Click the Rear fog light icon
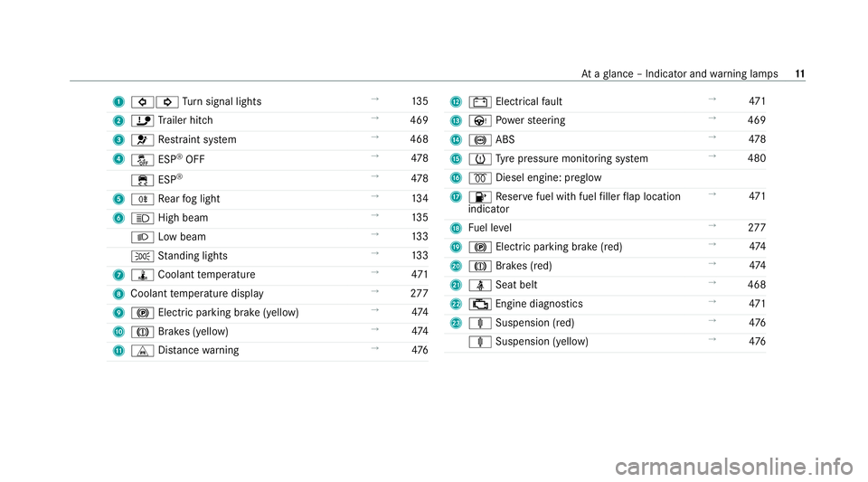The height and width of the screenshot is (482, 868). tap(142, 199)
